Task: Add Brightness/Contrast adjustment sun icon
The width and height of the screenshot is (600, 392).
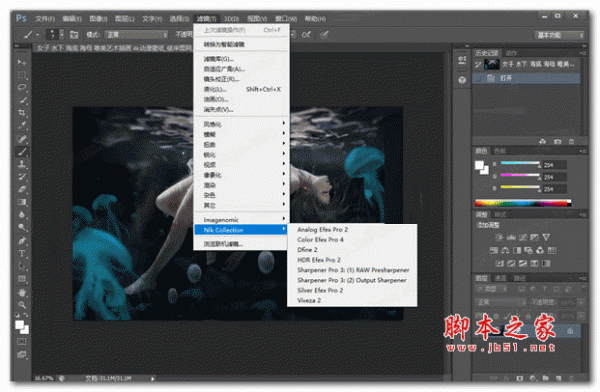Action: (x=499, y=237)
